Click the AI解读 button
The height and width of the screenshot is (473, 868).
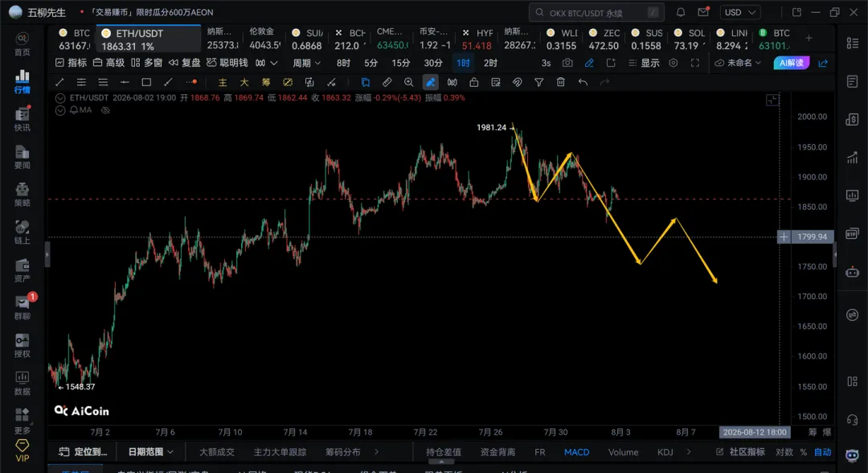[791, 63]
